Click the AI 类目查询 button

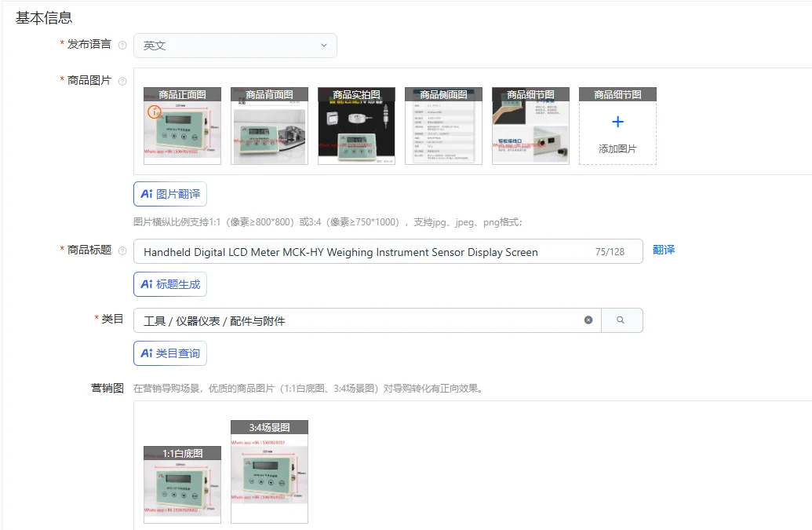click(170, 353)
